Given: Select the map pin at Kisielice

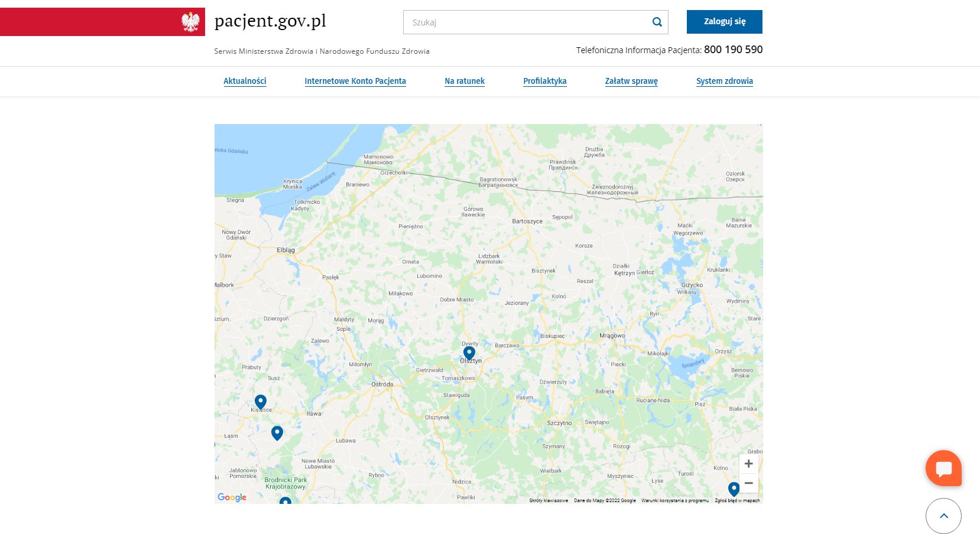Looking at the screenshot, I should [261, 402].
